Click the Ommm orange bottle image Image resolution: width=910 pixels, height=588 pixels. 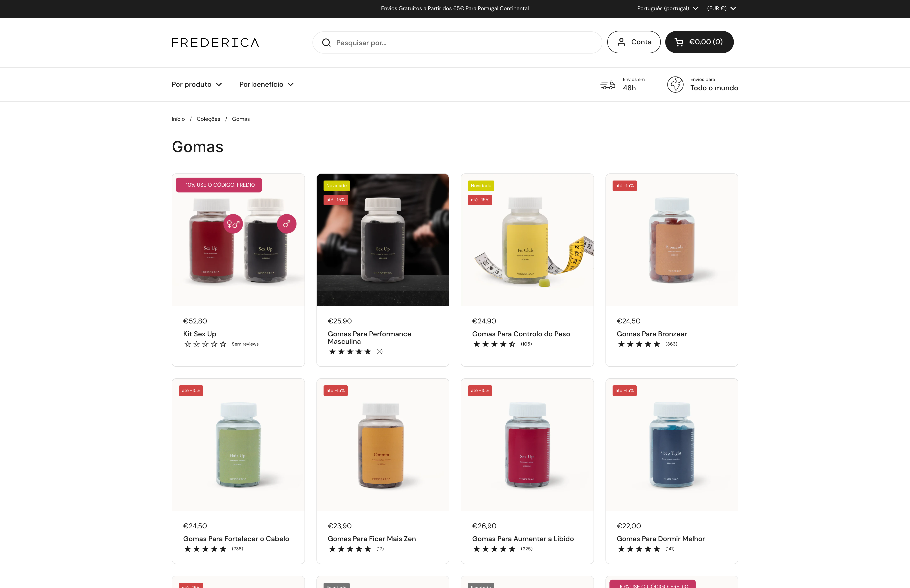point(383,445)
